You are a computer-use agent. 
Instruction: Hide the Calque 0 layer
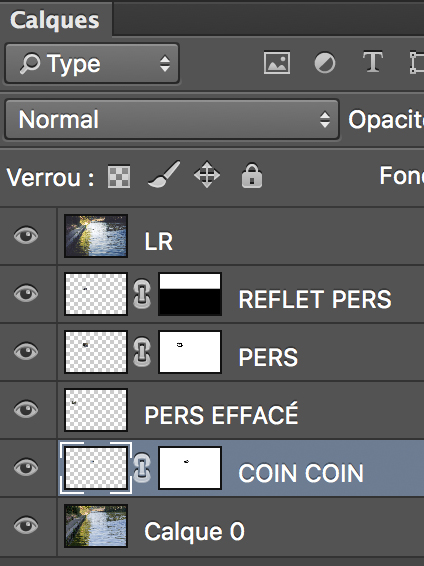point(26,525)
